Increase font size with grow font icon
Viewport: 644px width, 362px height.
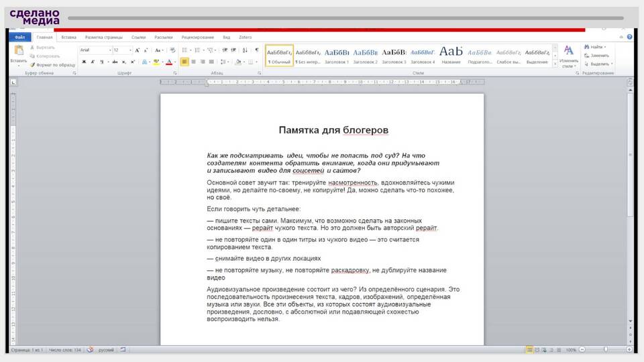click(137, 50)
